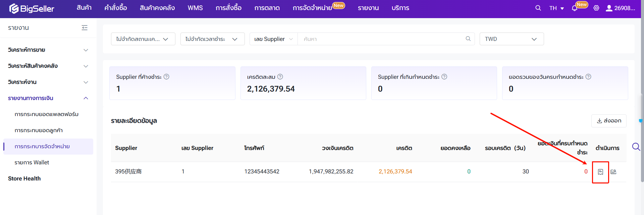Click the ส่งออก export button
The image size is (644, 215).
(608, 121)
